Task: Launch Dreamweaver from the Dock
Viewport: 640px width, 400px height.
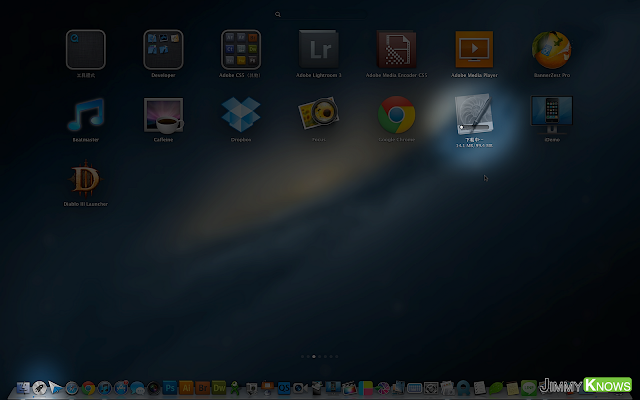Action: click(219, 387)
